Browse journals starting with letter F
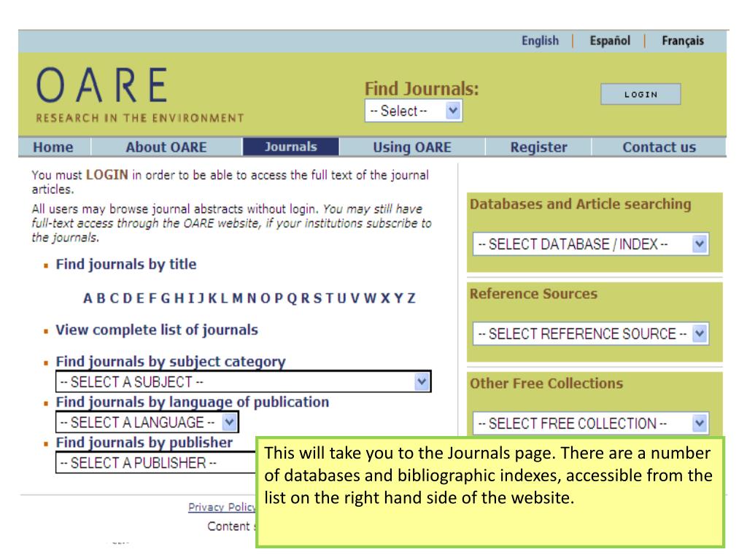 coord(152,298)
